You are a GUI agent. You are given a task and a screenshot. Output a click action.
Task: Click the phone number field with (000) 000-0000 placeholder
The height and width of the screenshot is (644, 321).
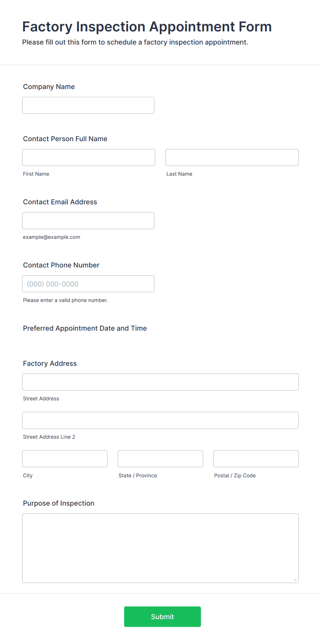click(x=88, y=284)
